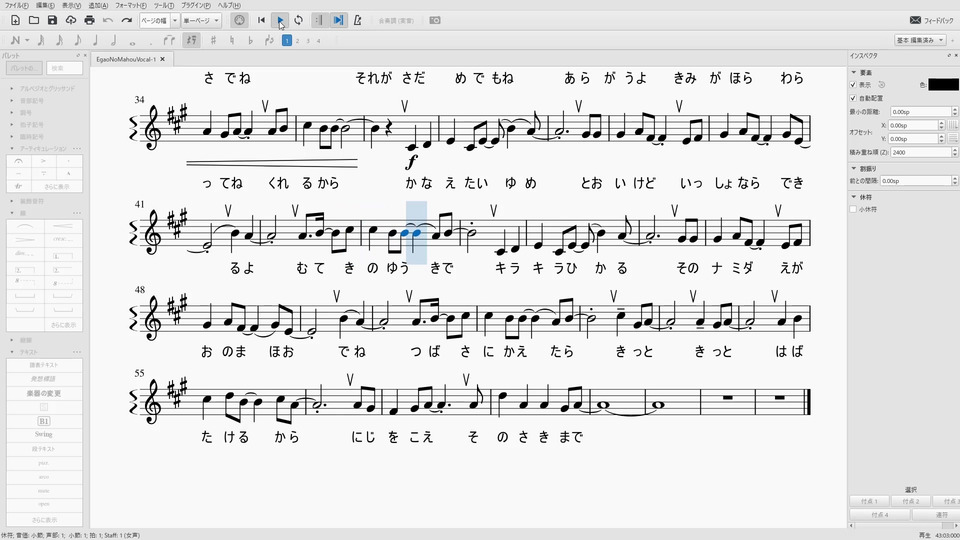The image size is (960, 540).
Task: Click in the palette search field
Action: pyautogui.click(x=64, y=68)
